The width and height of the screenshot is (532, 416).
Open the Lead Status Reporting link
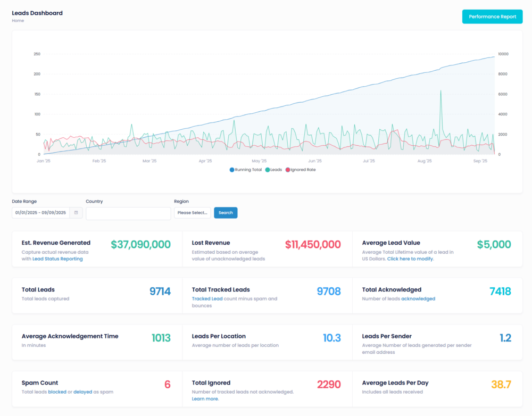point(57,259)
